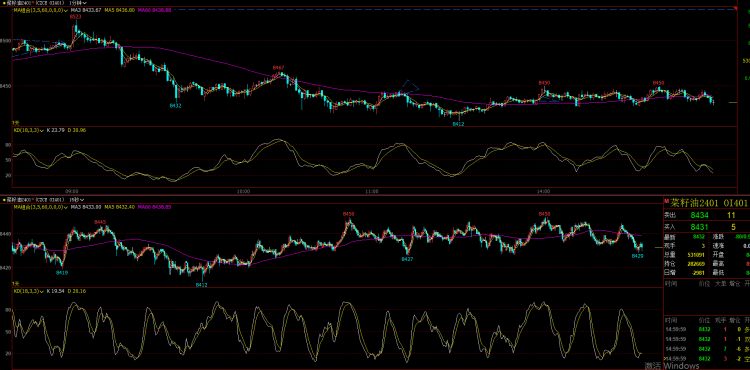Click the 14:59:59 trade row with volume 7
The image size is (750, 370).
[706, 349]
